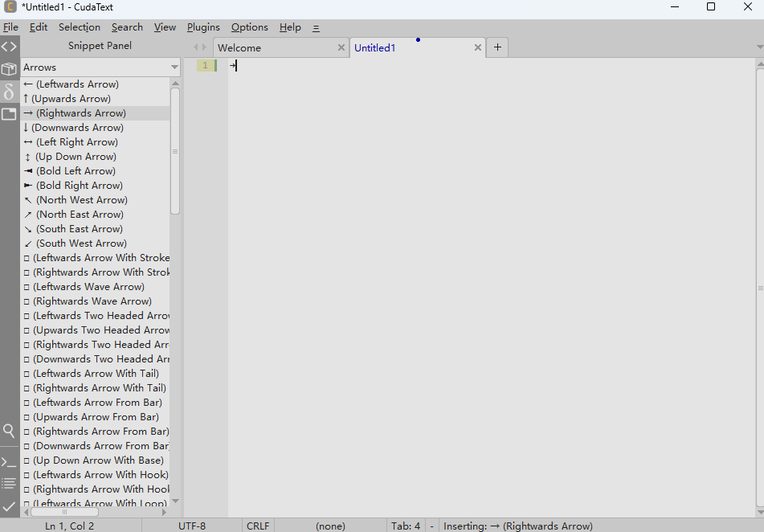Click the CRLF line endings status field
The width and height of the screenshot is (764, 532).
(x=258, y=526)
